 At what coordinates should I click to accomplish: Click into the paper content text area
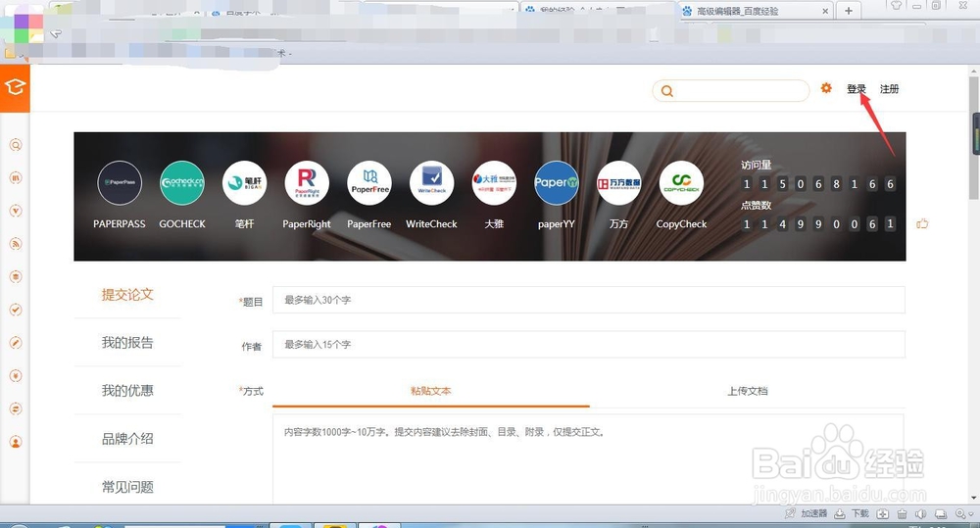click(x=588, y=459)
